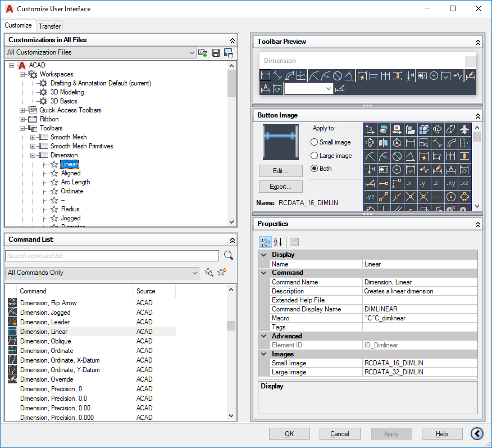Image resolution: width=492 pixels, height=448 pixels.
Task: Select the camera button image
Action: (397, 129)
